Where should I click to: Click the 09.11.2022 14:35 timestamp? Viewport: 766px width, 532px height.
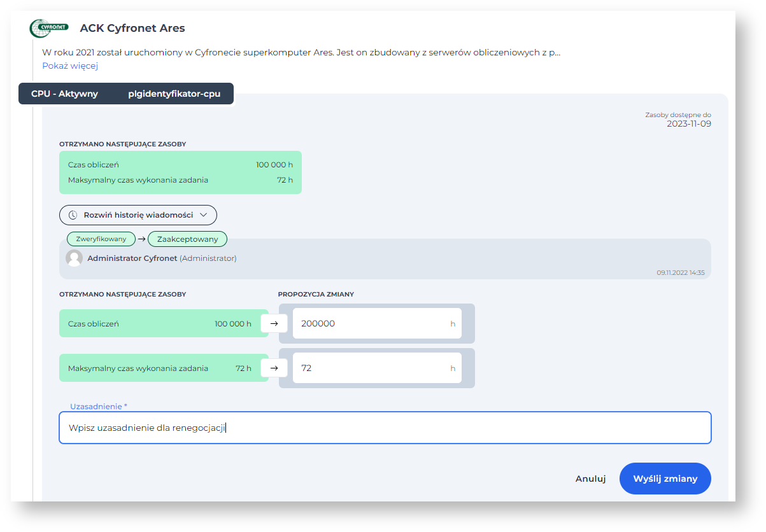coord(681,272)
